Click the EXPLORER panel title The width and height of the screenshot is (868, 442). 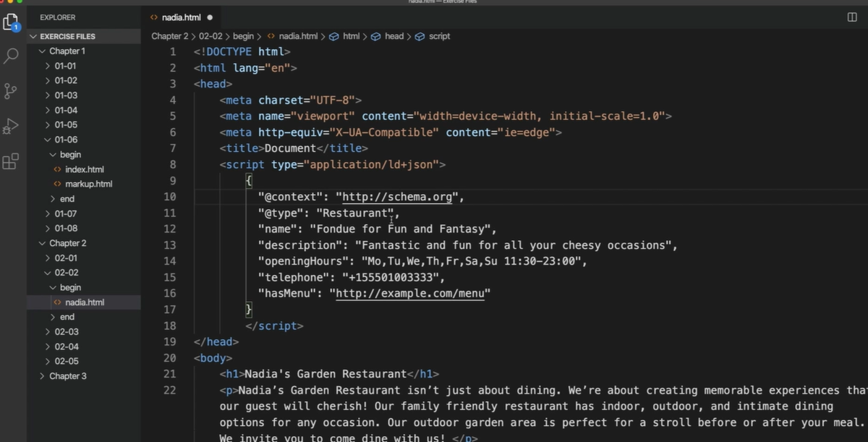click(x=57, y=17)
